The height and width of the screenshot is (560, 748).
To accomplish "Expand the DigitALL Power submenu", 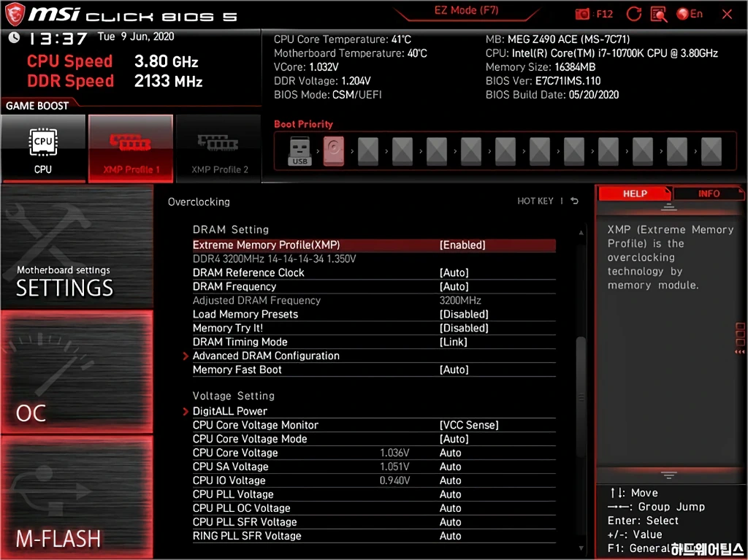I will point(230,411).
